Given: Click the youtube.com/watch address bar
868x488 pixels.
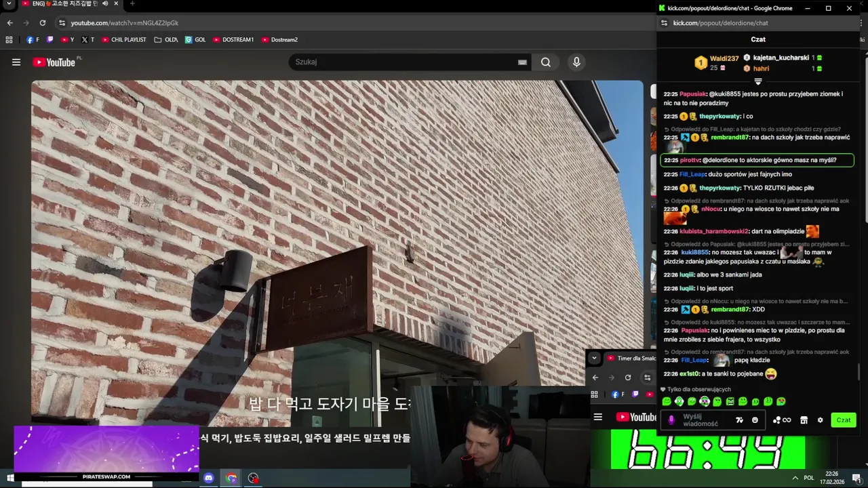Looking at the screenshot, I should pyautogui.click(x=125, y=23).
